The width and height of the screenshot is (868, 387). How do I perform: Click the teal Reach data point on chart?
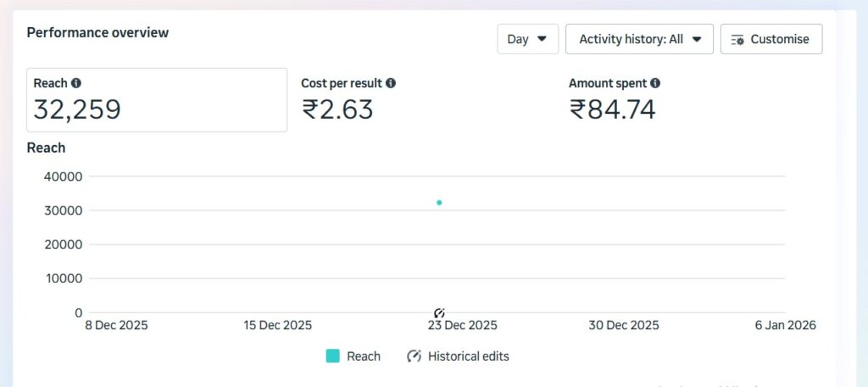pos(439,202)
